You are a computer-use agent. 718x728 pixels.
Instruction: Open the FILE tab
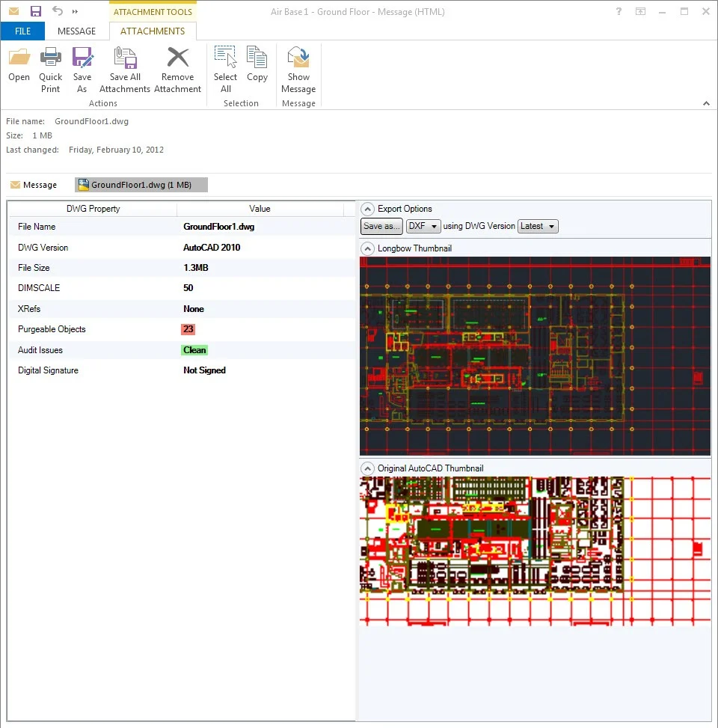pyautogui.click(x=22, y=31)
